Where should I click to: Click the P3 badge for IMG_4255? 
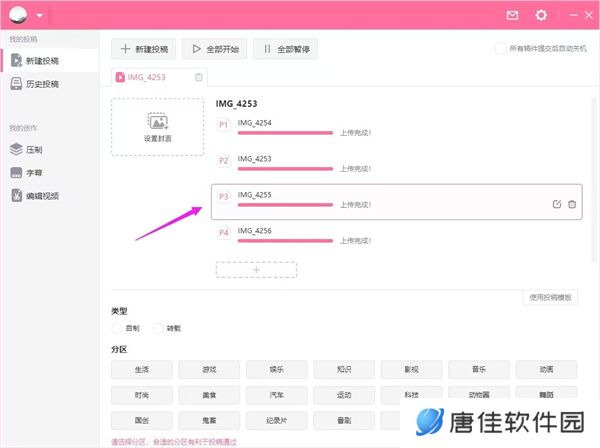coord(223,197)
